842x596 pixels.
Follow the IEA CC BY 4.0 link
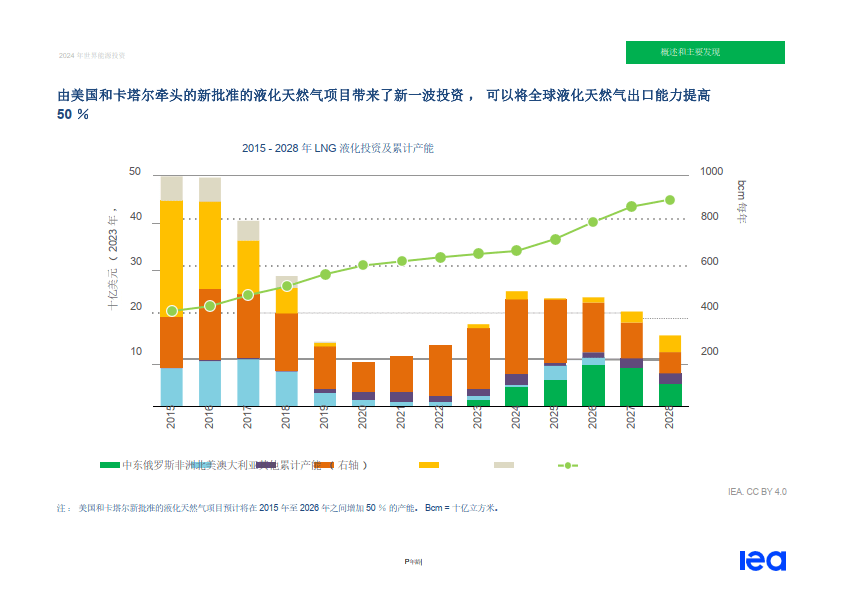coord(758,492)
